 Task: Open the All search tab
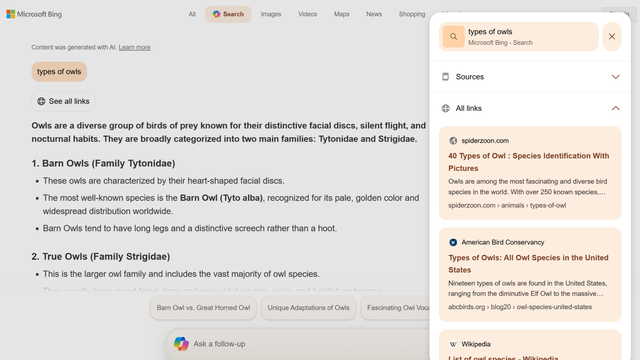[192, 14]
